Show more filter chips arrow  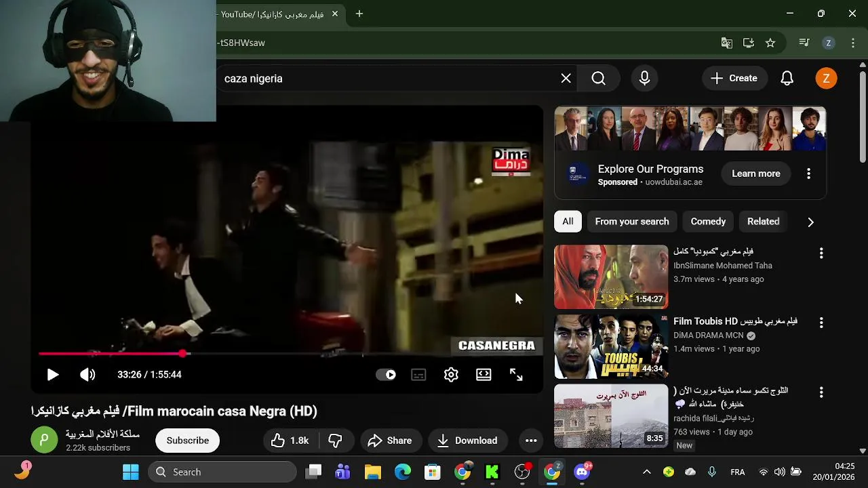[810, 222]
